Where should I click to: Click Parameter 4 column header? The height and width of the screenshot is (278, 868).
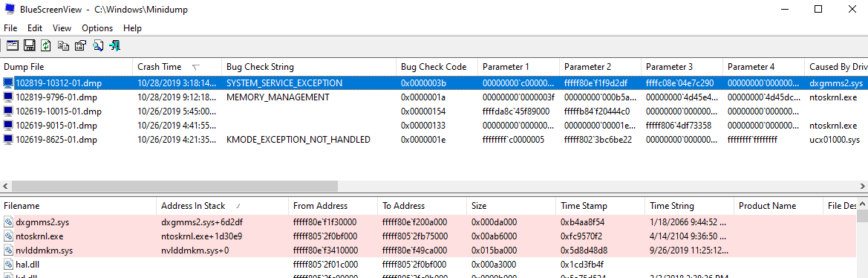pyautogui.click(x=764, y=67)
